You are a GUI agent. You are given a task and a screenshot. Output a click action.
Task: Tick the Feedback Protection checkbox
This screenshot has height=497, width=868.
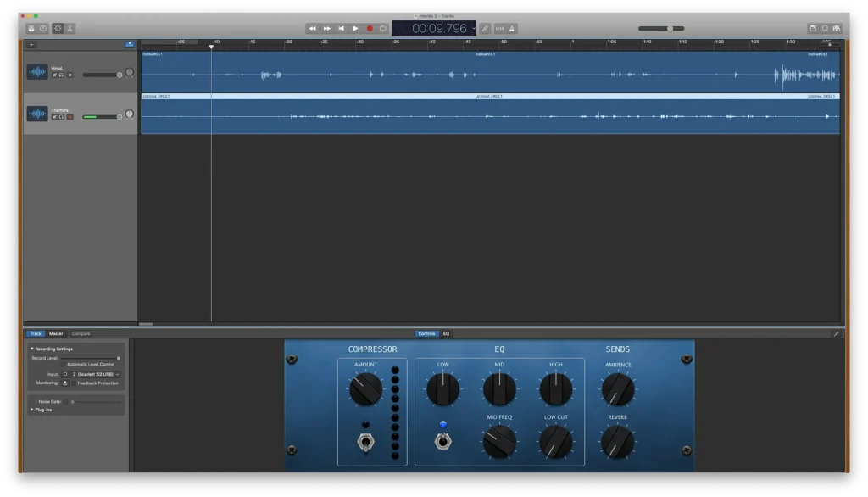(x=72, y=383)
